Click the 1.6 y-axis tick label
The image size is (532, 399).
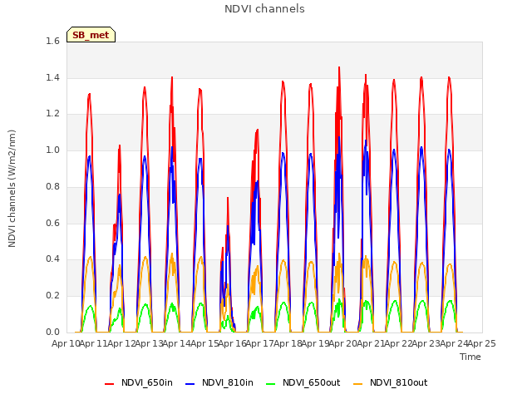52,41
